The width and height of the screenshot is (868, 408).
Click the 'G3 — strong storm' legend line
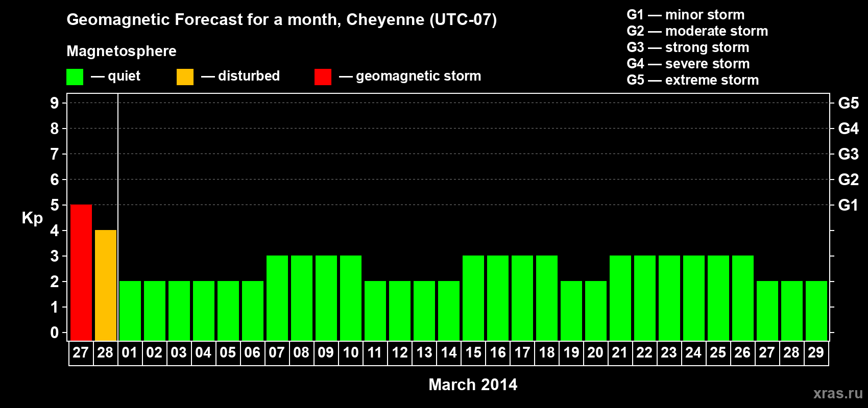[688, 47]
